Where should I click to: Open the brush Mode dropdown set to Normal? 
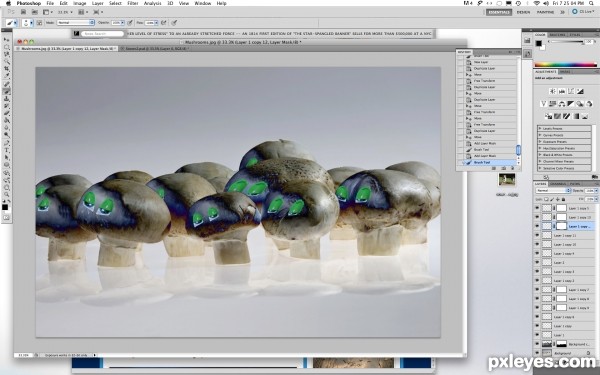75,23
